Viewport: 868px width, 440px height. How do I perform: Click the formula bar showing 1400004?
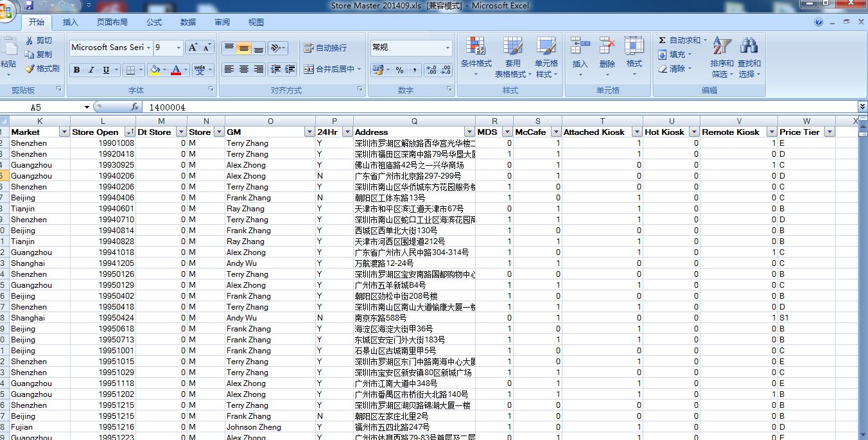point(499,107)
